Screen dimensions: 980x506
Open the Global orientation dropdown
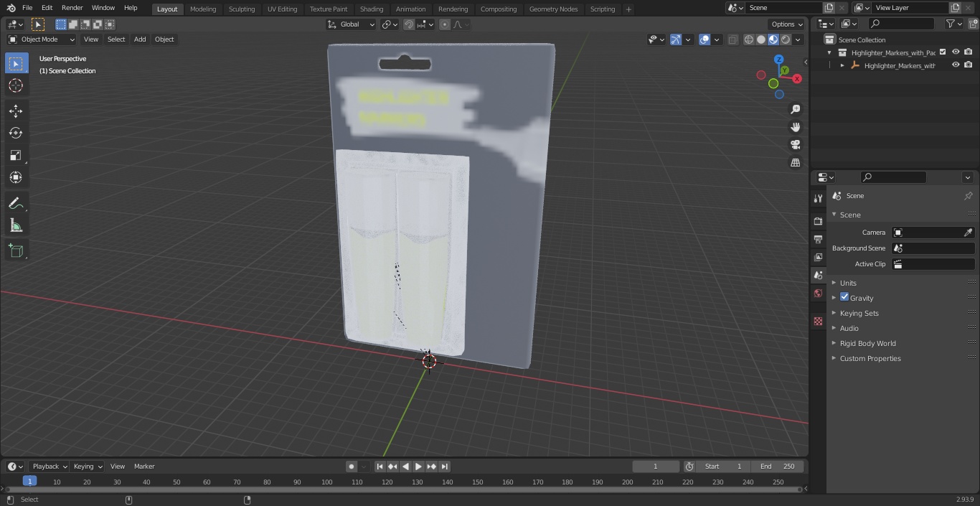[x=351, y=24]
